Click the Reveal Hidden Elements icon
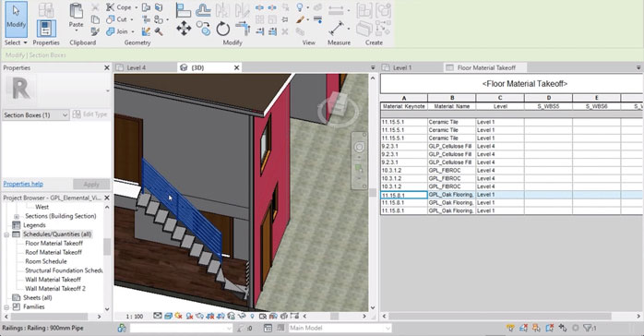644x336 pixels. click(x=252, y=316)
